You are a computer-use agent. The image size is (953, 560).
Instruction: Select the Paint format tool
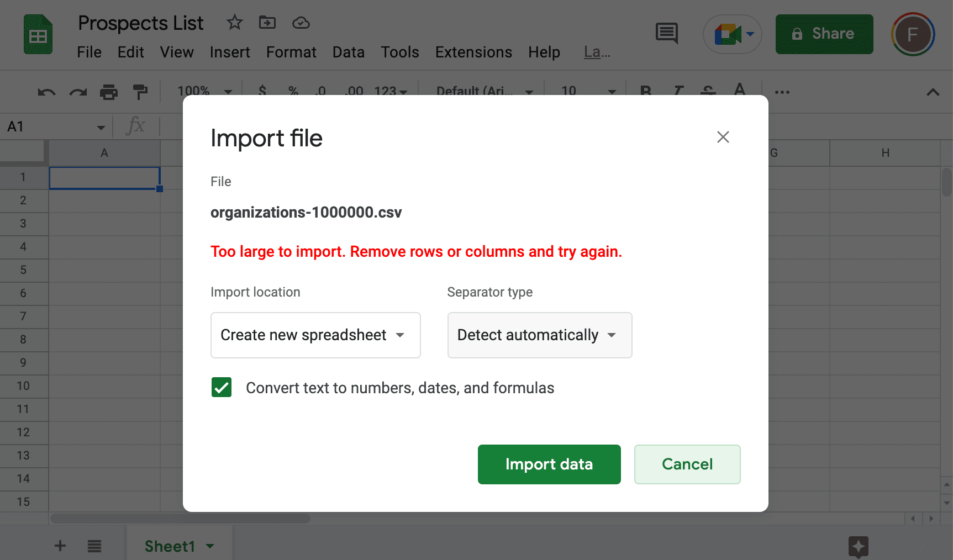coord(140,92)
